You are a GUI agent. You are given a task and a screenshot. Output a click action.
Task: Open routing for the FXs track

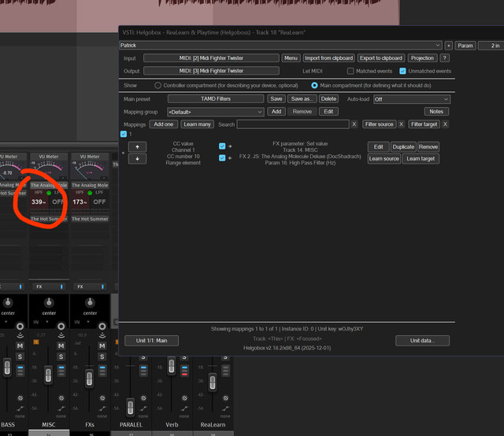[102, 371]
